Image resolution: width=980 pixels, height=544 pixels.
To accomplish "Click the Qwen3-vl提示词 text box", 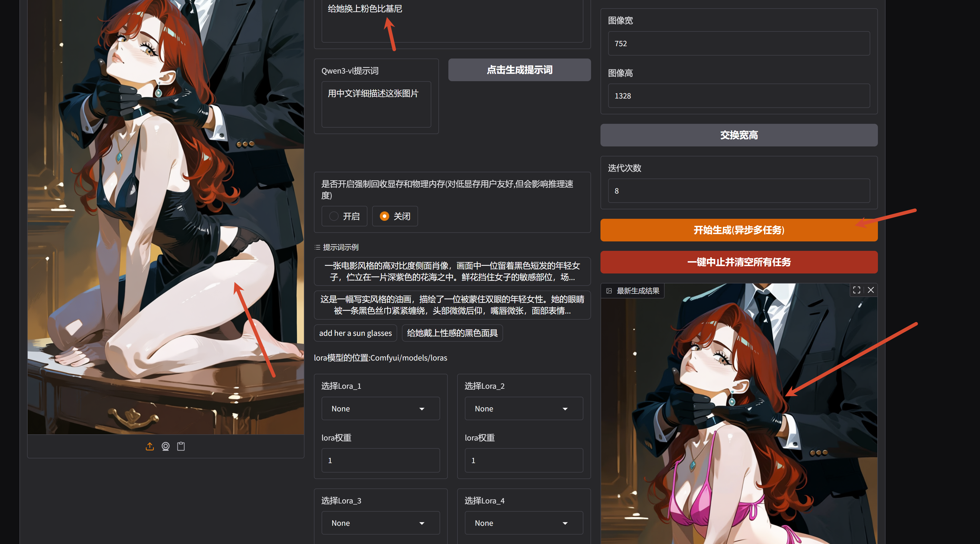I will [x=376, y=105].
